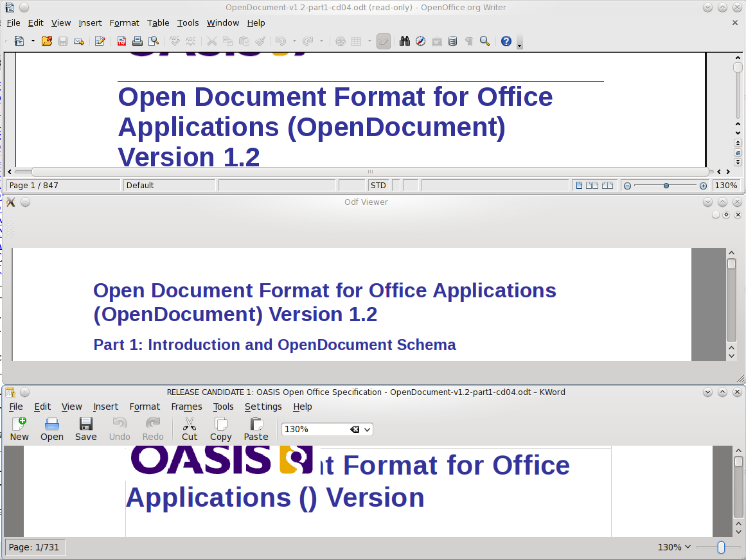Click the KWord status bar zoom slider handle
The width and height of the screenshot is (746, 560).
pos(721,548)
